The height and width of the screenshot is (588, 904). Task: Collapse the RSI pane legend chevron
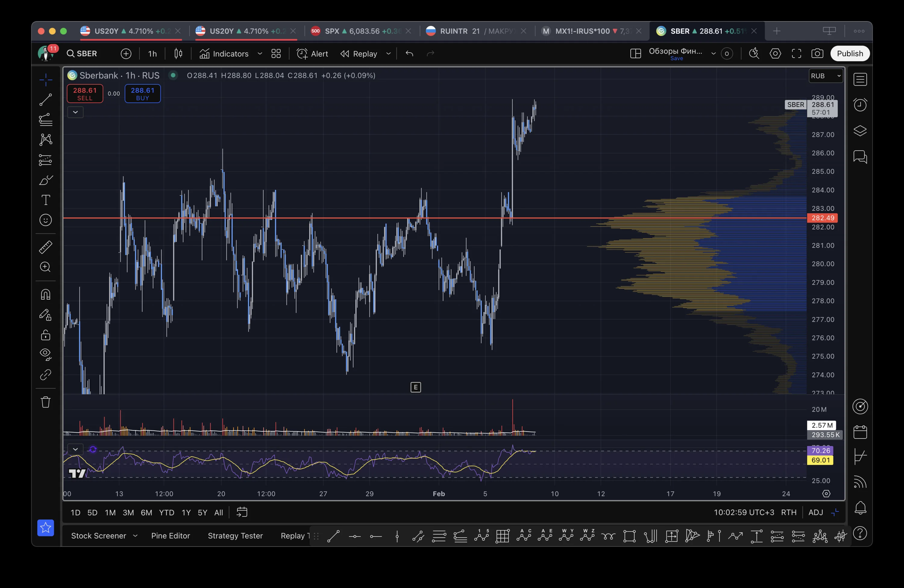coord(75,449)
